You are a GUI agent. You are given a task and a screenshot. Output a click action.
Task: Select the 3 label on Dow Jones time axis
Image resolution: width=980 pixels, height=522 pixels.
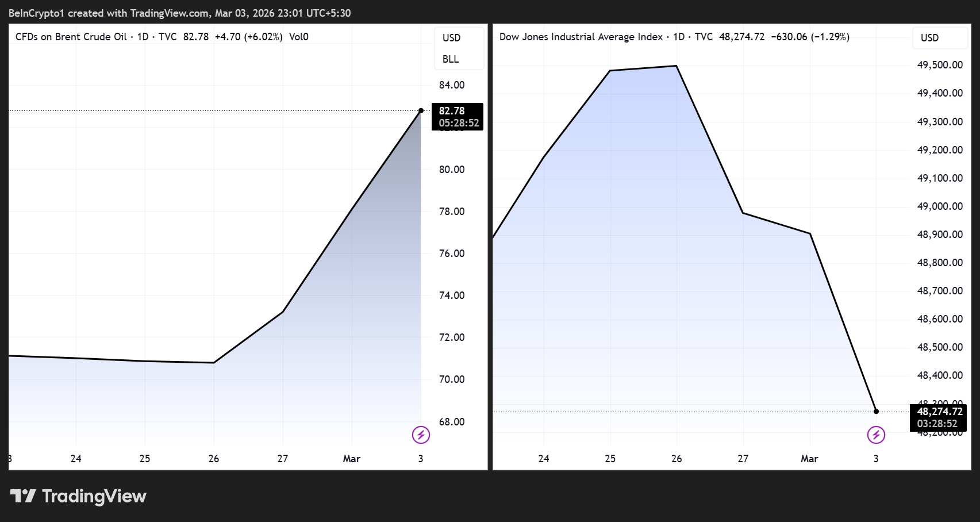pos(876,459)
